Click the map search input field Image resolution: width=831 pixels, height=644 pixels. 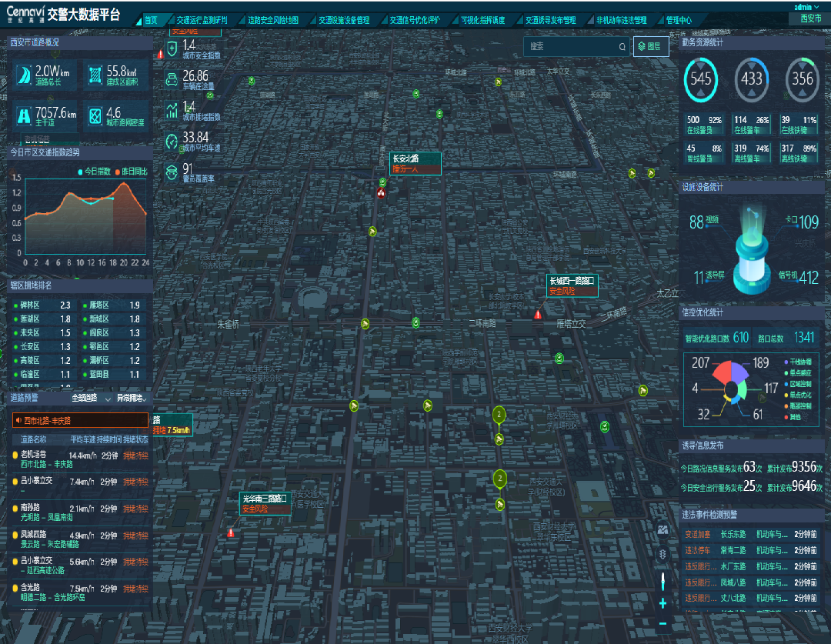(571, 47)
